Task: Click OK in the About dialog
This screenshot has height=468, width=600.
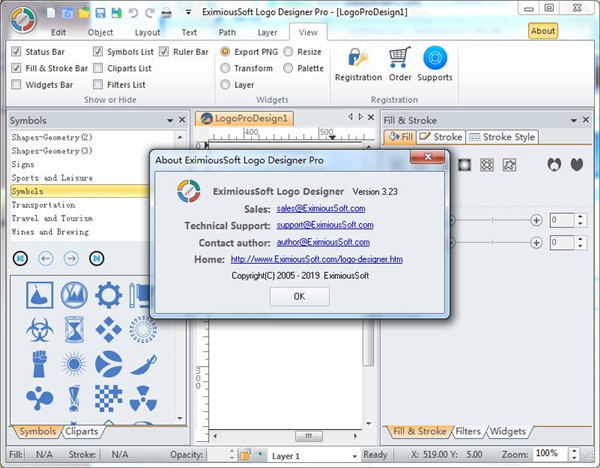Action: pyautogui.click(x=299, y=297)
